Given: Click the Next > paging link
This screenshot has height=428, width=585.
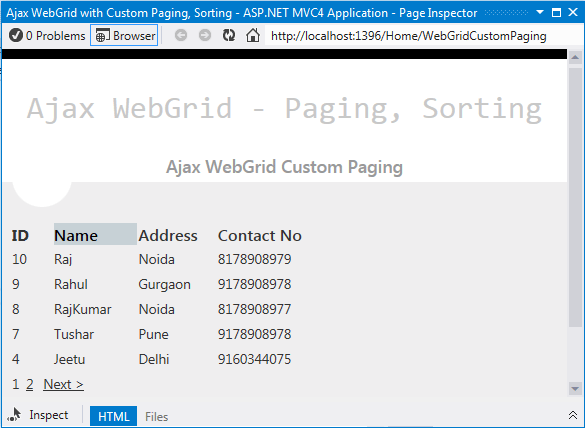Looking at the screenshot, I should [63, 384].
